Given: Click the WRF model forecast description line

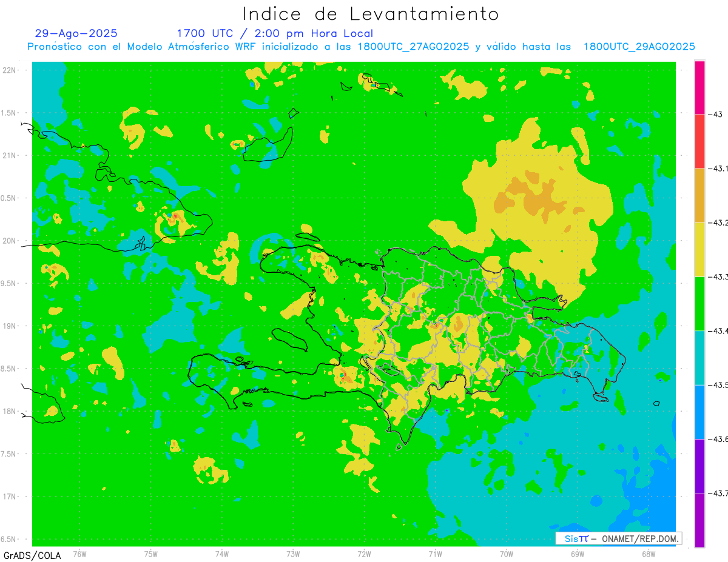Looking at the screenshot, I should 361,47.
